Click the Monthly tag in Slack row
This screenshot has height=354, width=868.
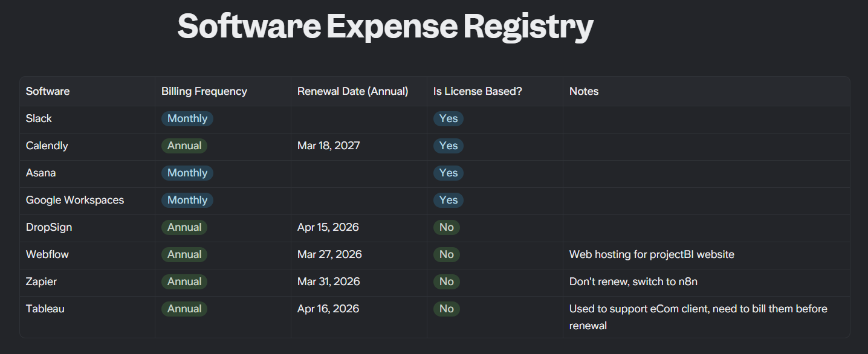coord(187,118)
